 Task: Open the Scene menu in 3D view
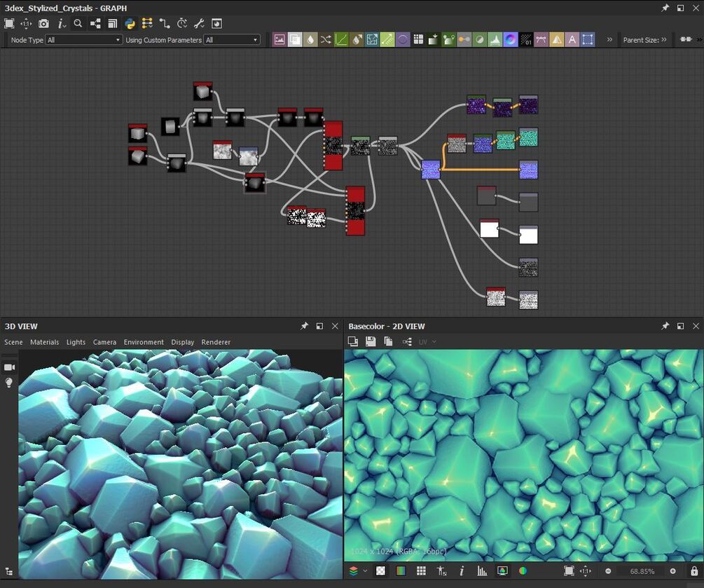pyautogui.click(x=13, y=342)
